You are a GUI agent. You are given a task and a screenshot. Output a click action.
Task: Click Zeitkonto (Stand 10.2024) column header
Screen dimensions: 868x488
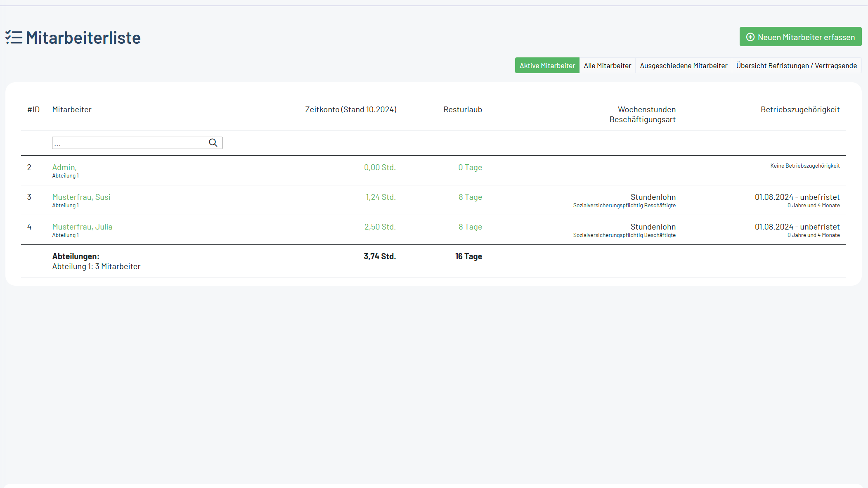tap(351, 109)
